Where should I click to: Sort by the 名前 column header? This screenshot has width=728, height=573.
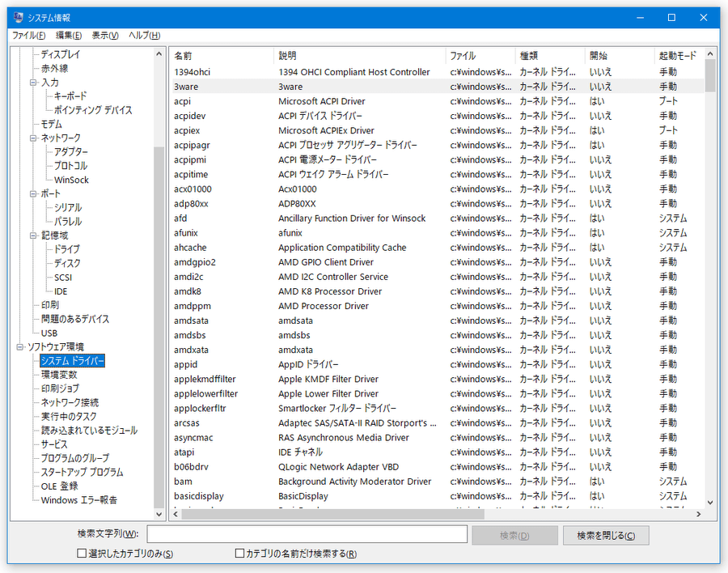coord(222,56)
